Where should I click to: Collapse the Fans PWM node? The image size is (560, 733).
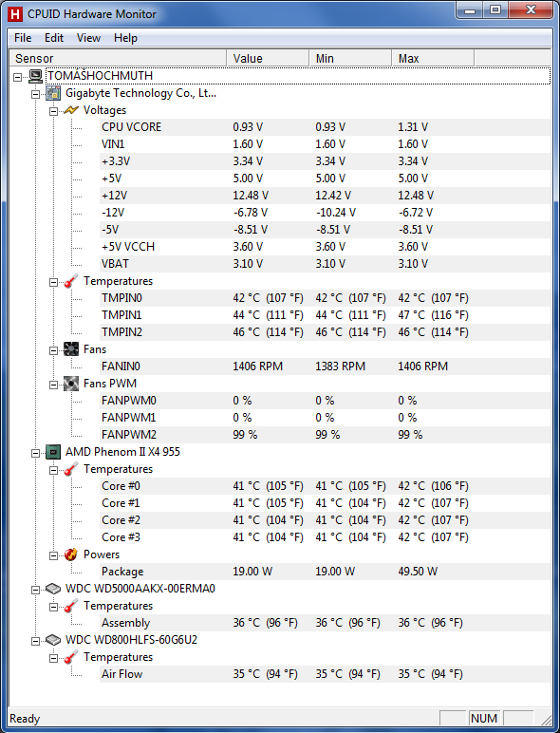coord(54,385)
